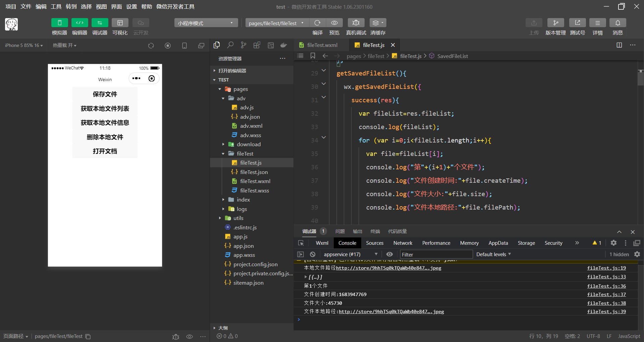Expand the download folder in tree
Image resolution: width=644 pixels, height=342 pixels.
pos(249,145)
